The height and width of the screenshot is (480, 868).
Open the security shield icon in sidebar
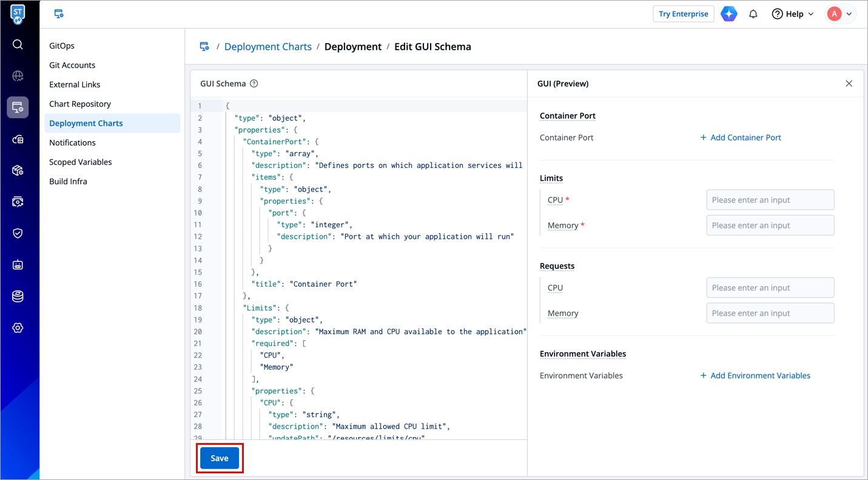(18, 233)
